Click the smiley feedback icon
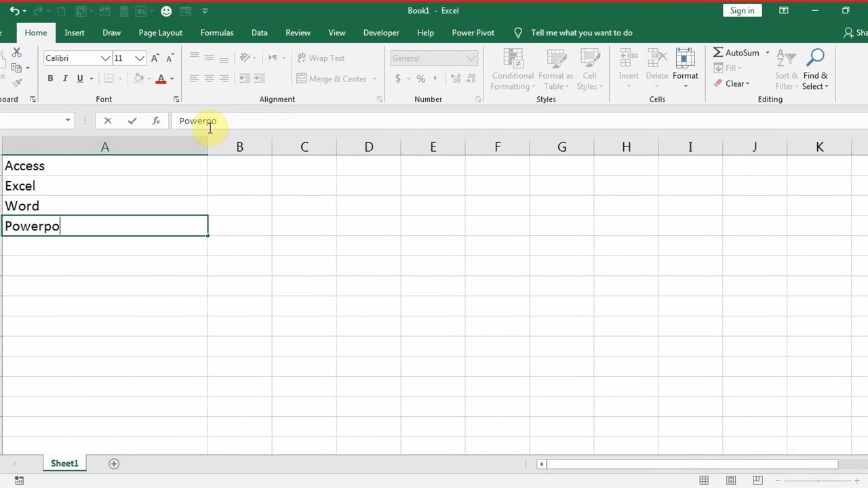The image size is (868, 488). [166, 11]
